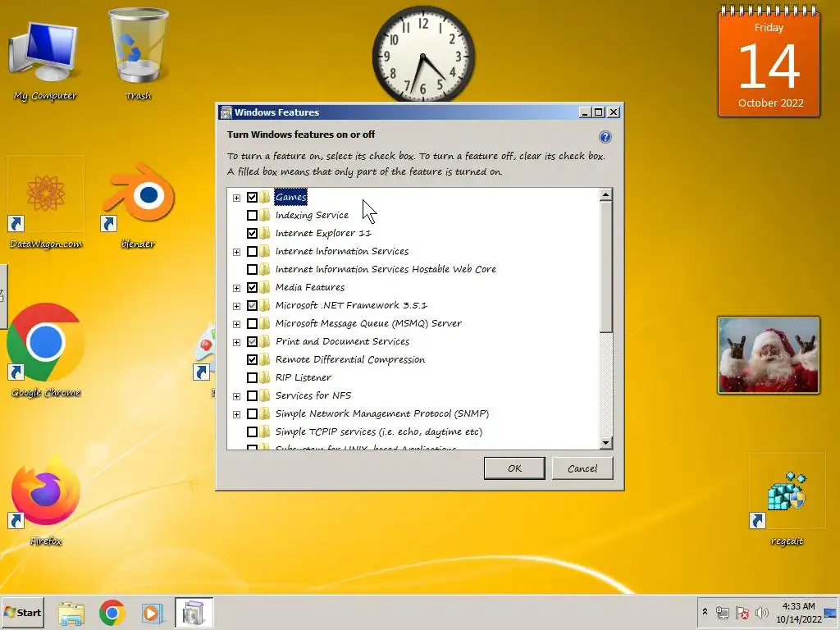
Task: Select the Indexing Service label
Action: coord(312,216)
